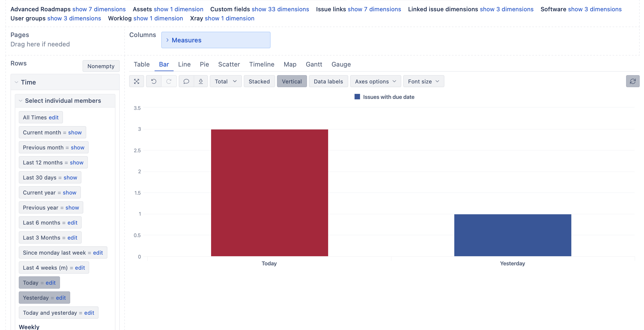The image size is (644, 330).
Task: Toggle the Stacked bar option
Action: click(259, 81)
